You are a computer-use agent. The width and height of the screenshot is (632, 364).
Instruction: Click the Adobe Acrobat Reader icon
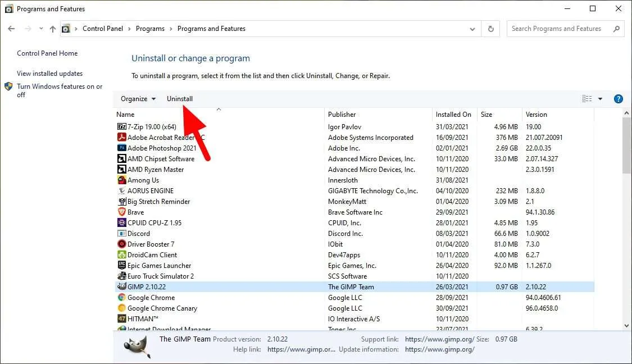point(121,137)
